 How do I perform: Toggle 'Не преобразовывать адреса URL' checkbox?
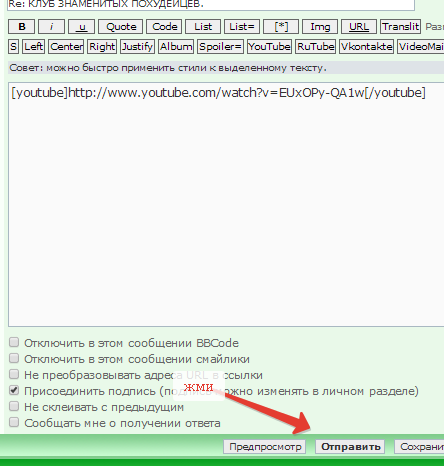pos(14,374)
